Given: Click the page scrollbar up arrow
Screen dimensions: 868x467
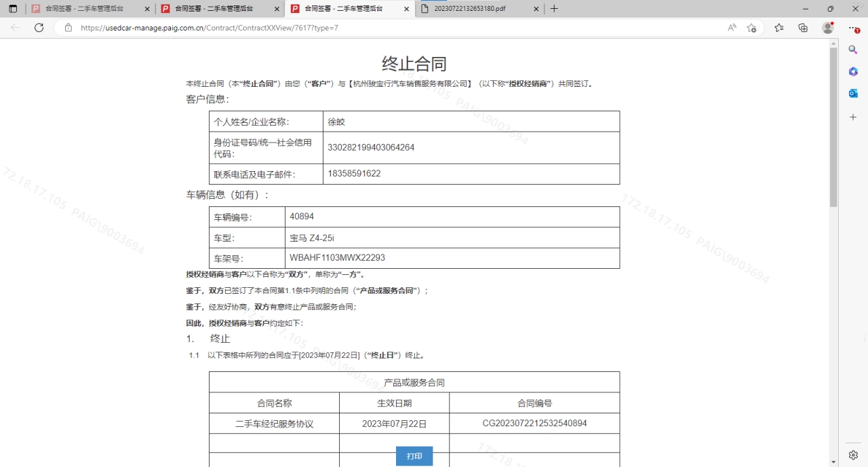Looking at the screenshot, I should click(x=834, y=43).
